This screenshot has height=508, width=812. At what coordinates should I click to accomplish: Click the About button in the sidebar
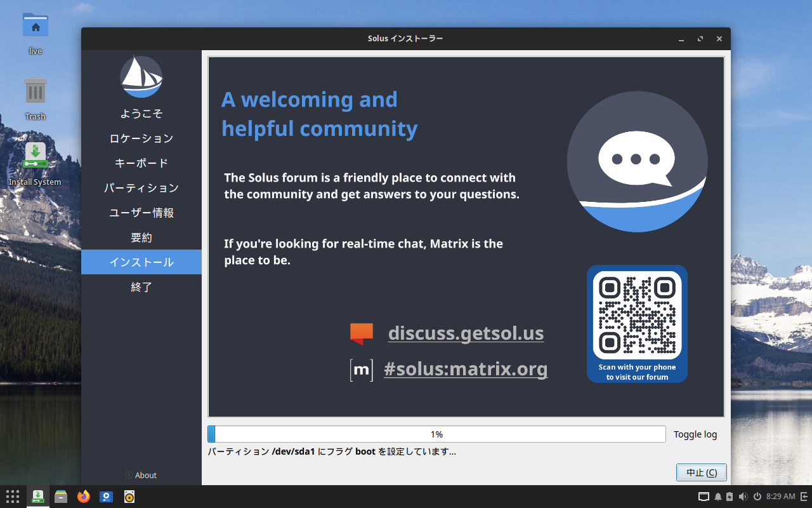point(141,475)
